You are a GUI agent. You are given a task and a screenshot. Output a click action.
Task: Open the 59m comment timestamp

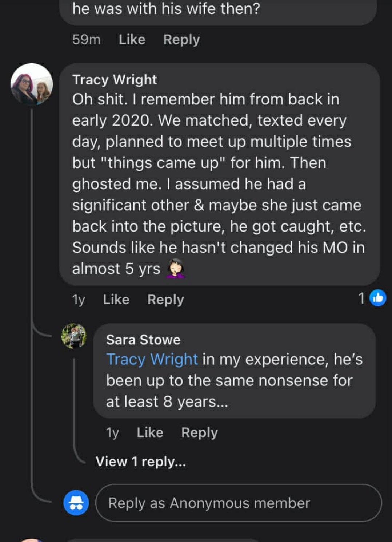coord(86,39)
